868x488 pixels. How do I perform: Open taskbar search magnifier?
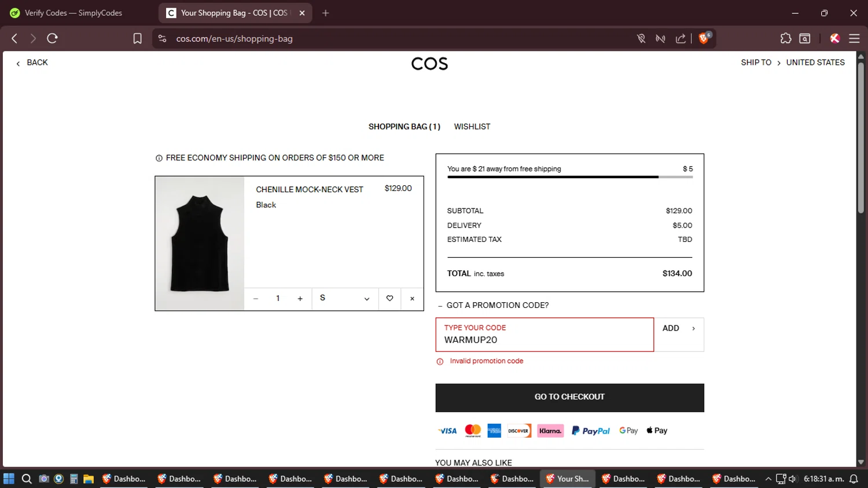27,479
